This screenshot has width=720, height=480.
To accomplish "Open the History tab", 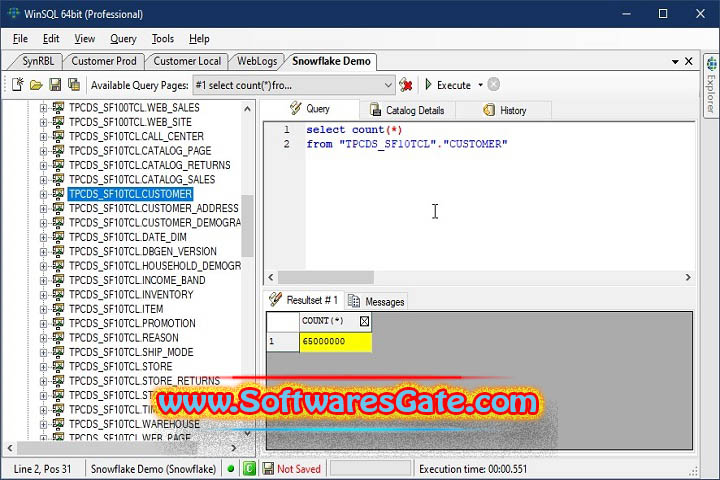I will click(505, 110).
